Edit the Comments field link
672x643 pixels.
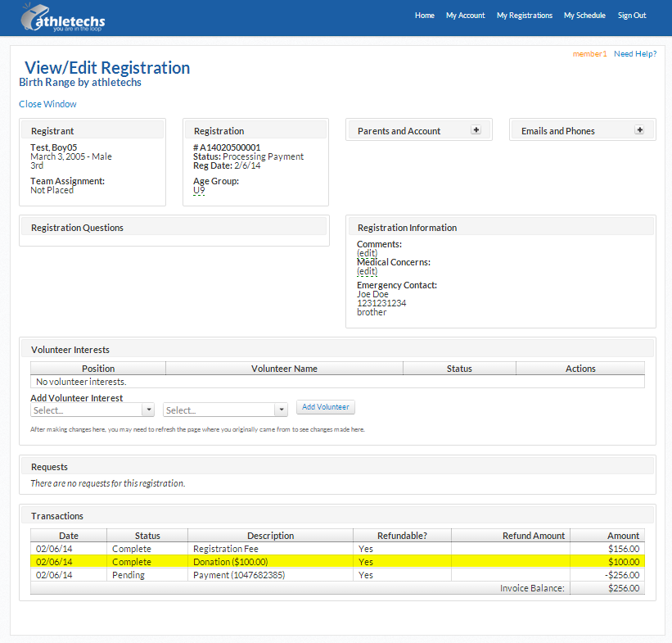point(368,253)
